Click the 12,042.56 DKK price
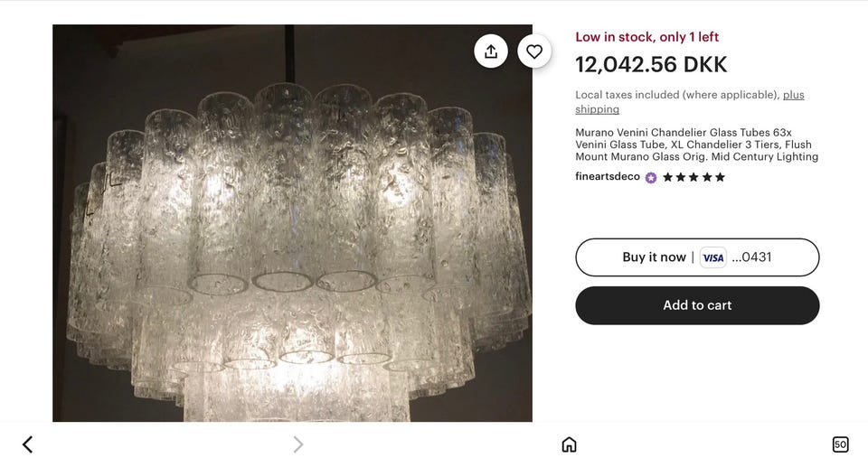The width and height of the screenshot is (868, 467). pos(651,65)
